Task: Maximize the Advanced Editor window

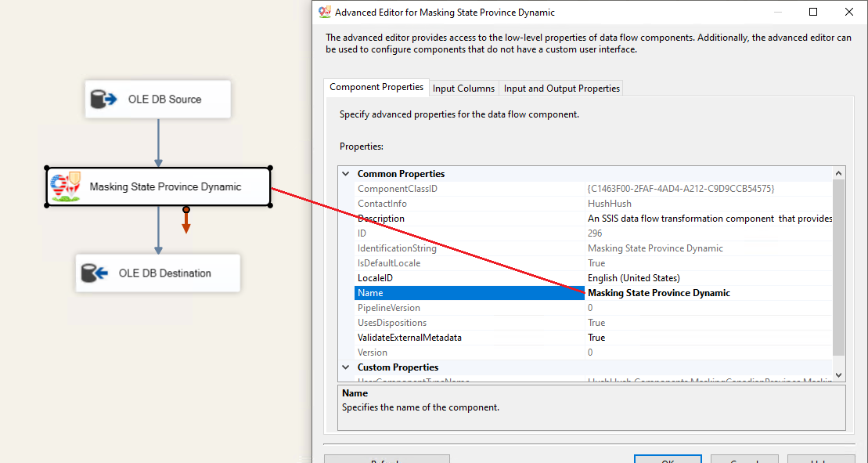Action: coord(813,12)
